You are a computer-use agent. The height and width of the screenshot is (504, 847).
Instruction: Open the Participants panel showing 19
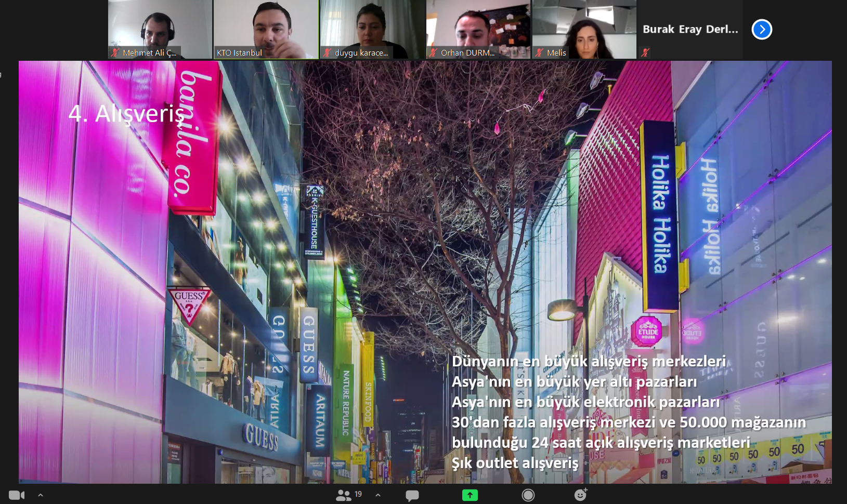[349, 495]
